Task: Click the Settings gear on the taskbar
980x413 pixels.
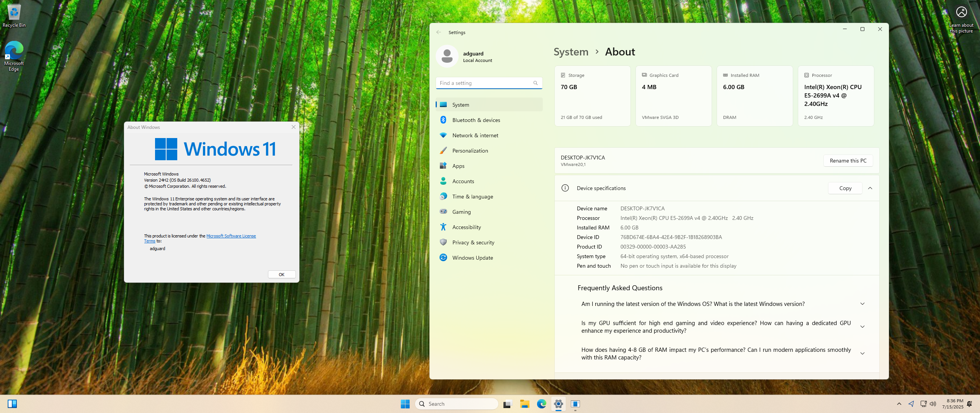Action: [559, 404]
